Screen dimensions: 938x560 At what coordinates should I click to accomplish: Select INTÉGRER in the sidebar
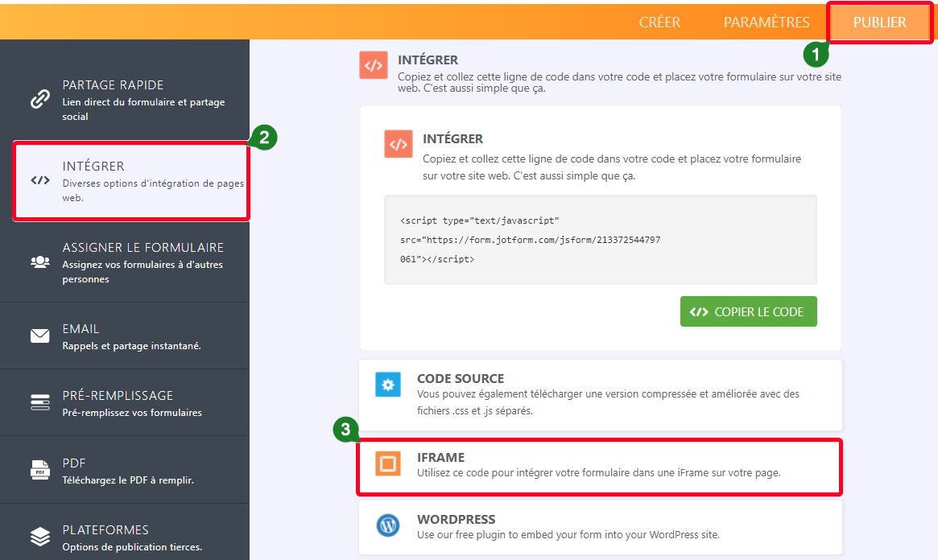click(x=131, y=181)
